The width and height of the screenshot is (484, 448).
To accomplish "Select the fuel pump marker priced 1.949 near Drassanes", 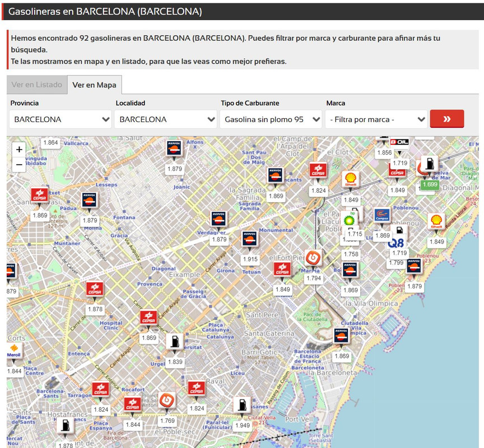I will (242, 405).
